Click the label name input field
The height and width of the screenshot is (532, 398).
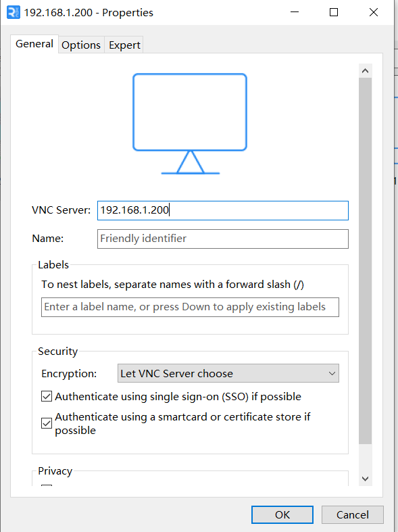point(190,307)
